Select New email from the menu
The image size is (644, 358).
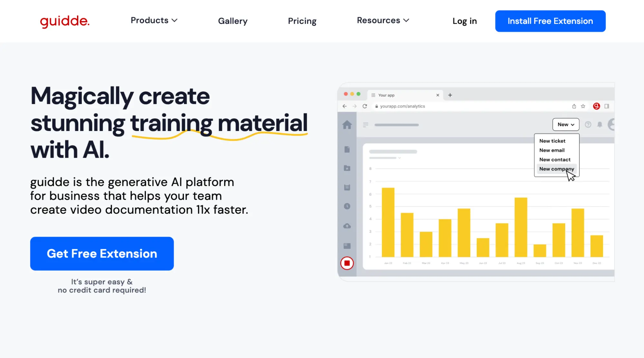tap(552, 150)
